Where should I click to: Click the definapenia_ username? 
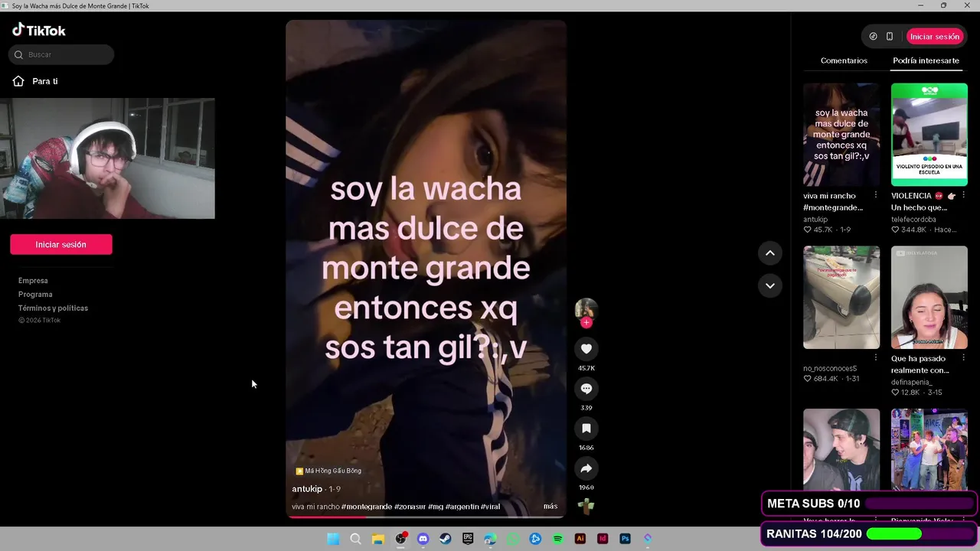click(912, 382)
